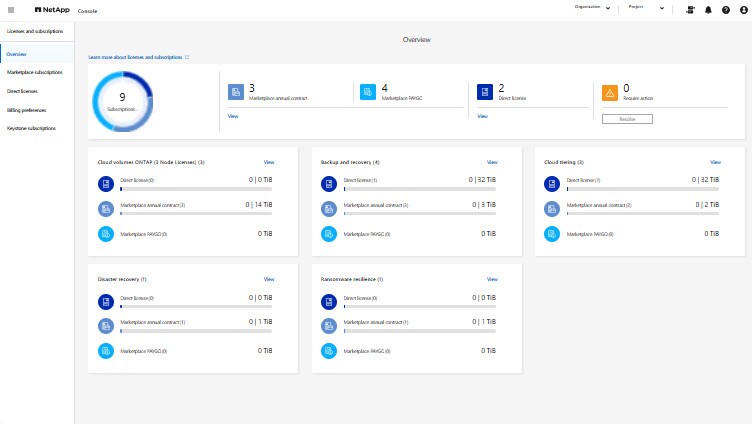Select Marketplace subscriptions in the sidebar
The width and height of the screenshot is (752, 424).
35,72
